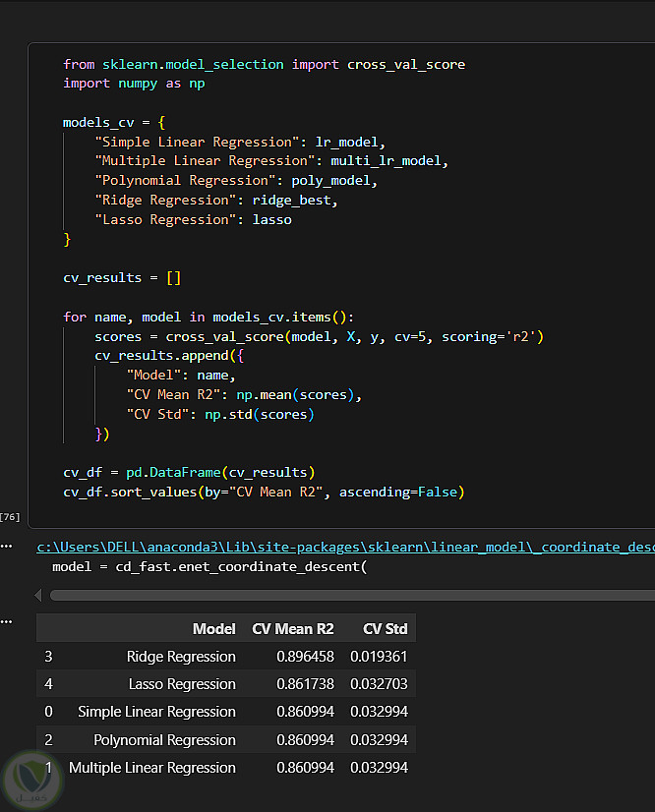
Task: Place cursor on the cross_val_score import line
Action: click(264, 64)
